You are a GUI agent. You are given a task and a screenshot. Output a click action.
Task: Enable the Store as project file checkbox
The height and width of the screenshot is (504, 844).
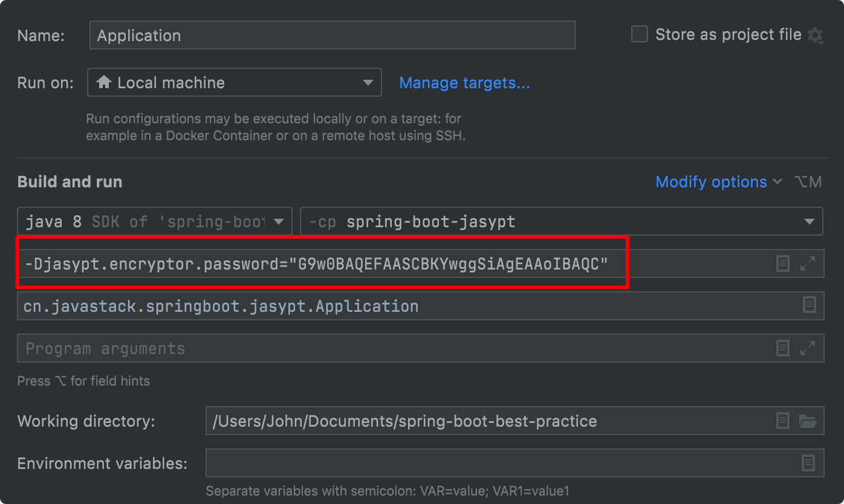pyautogui.click(x=639, y=34)
